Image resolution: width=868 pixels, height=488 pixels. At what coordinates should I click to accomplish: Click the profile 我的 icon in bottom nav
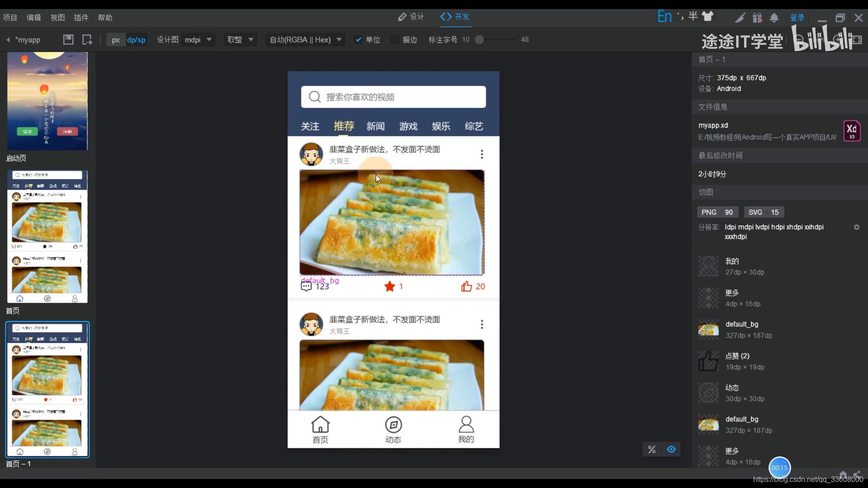pyautogui.click(x=466, y=425)
